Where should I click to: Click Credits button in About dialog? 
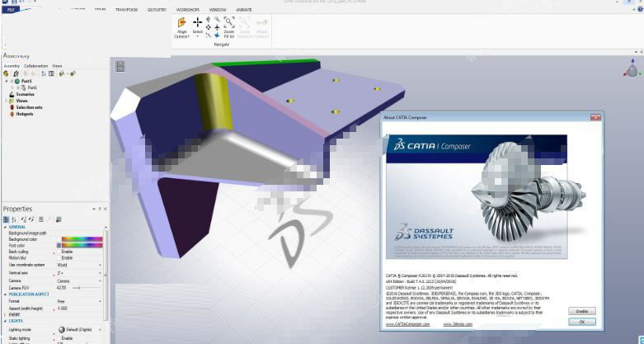click(x=582, y=311)
